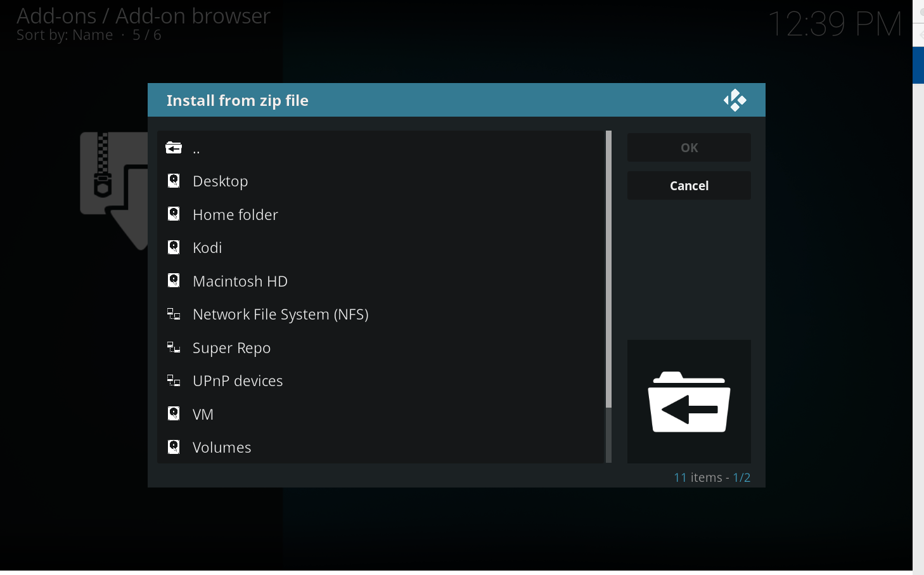This screenshot has height=575, width=924.
Task: Click the NFS network share icon
Action: (x=174, y=314)
